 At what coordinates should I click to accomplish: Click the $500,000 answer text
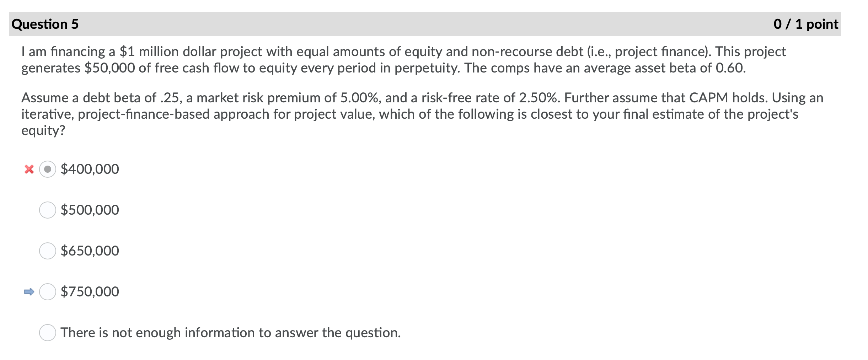click(x=90, y=210)
